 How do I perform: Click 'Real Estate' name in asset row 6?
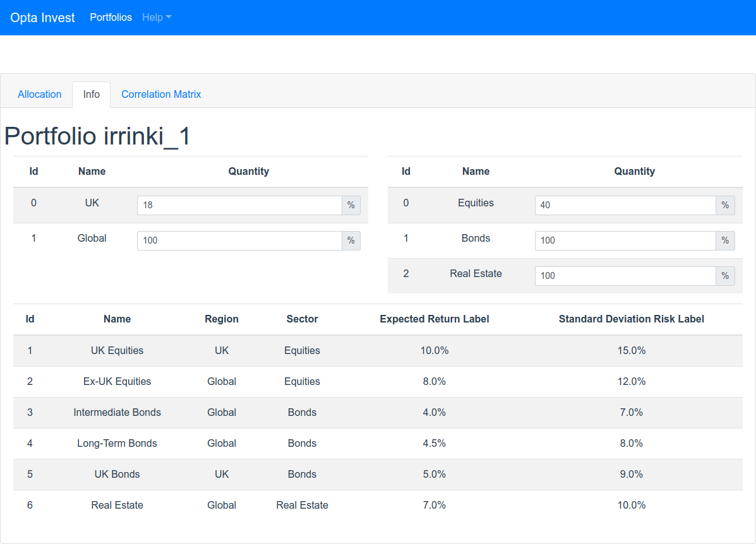click(x=117, y=505)
